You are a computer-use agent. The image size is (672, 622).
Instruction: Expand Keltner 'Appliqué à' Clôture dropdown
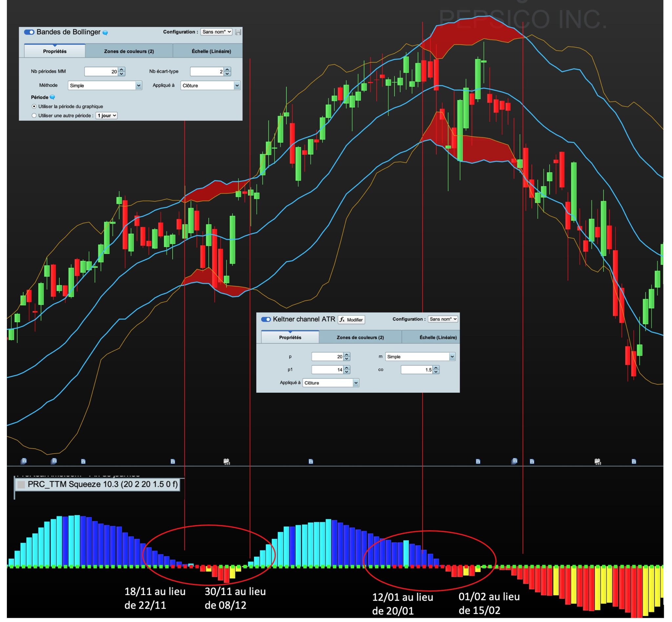click(331, 383)
